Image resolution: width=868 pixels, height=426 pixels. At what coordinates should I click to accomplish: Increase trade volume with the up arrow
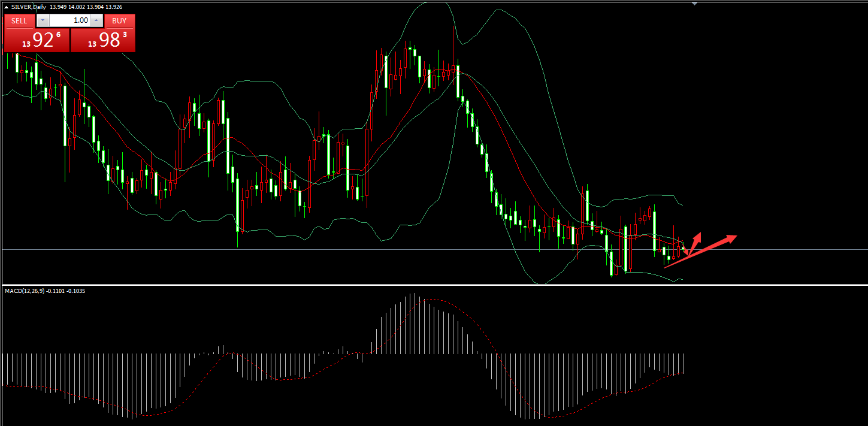[96, 20]
